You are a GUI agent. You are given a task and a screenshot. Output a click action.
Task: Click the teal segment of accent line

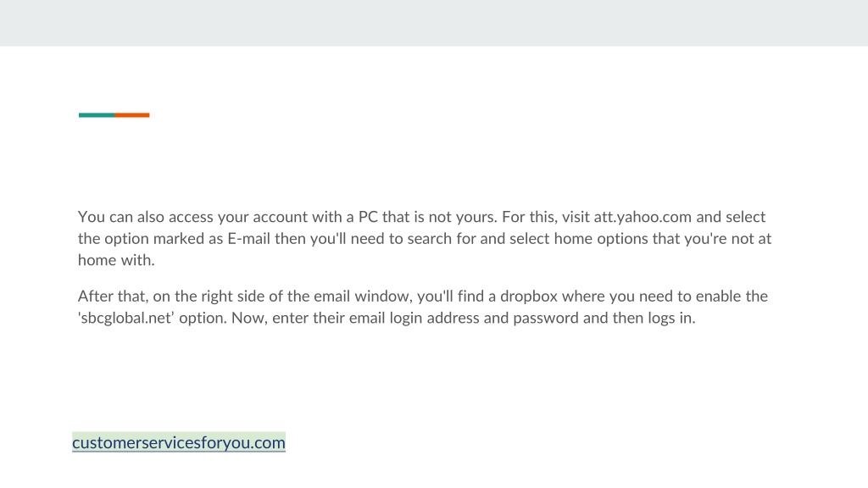click(x=97, y=115)
